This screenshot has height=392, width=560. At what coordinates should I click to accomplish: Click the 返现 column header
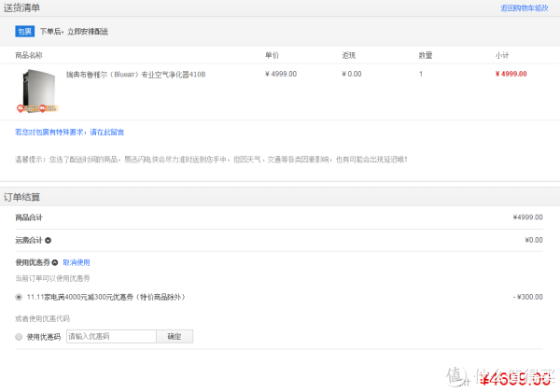tap(348, 55)
